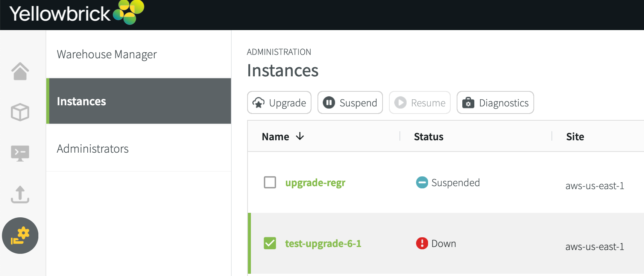Screen dimensions: 644x276
Task: Open the upload/load data icon
Action: click(x=20, y=194)
